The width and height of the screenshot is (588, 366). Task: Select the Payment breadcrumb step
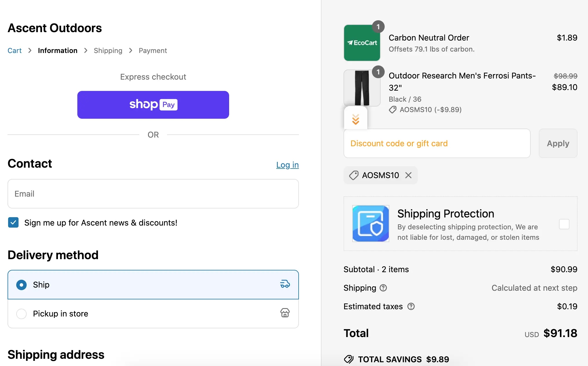click(153, 50)
